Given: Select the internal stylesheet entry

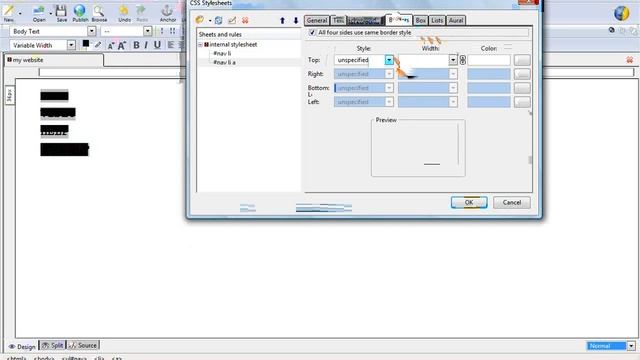Looking at the screenshot, I should [233, 44].
